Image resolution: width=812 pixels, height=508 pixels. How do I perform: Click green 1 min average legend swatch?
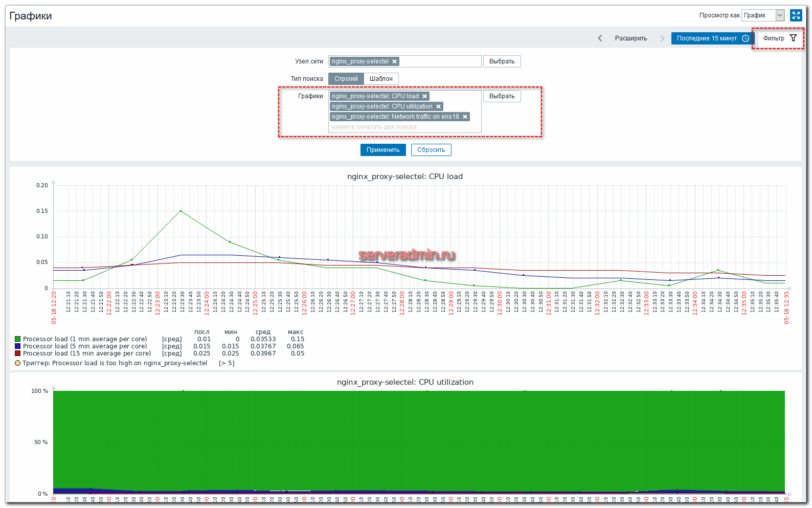click(18, 339)
